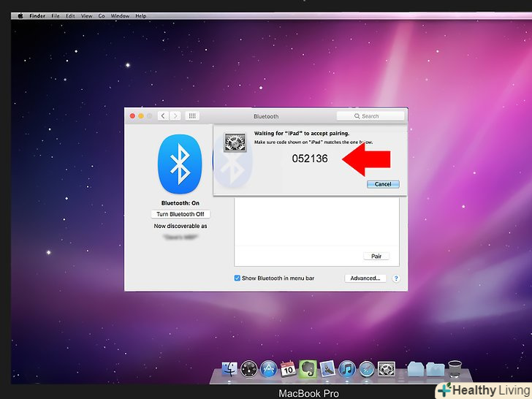Click the Bluetooth window title
Screen dimensions: 532x399
[266, 116]
